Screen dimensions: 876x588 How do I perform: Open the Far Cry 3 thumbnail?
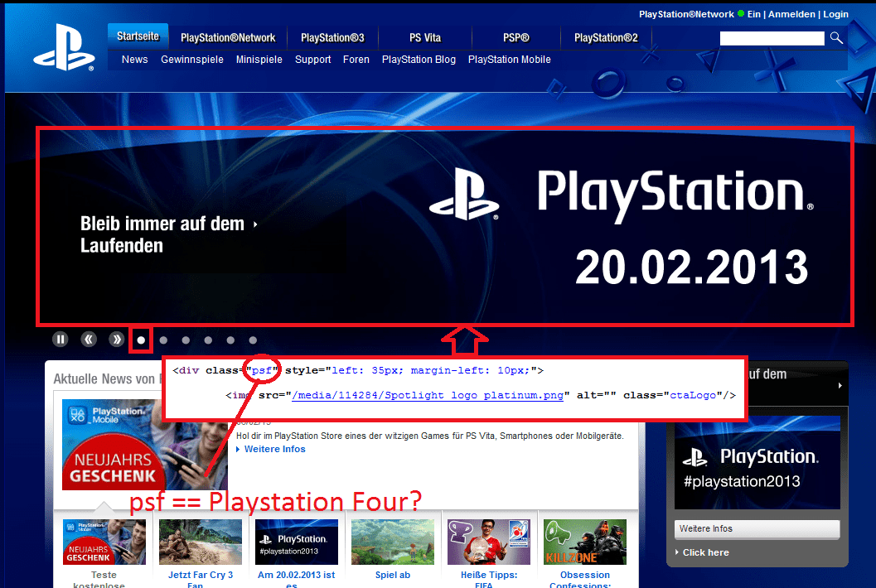pos(201,542)
